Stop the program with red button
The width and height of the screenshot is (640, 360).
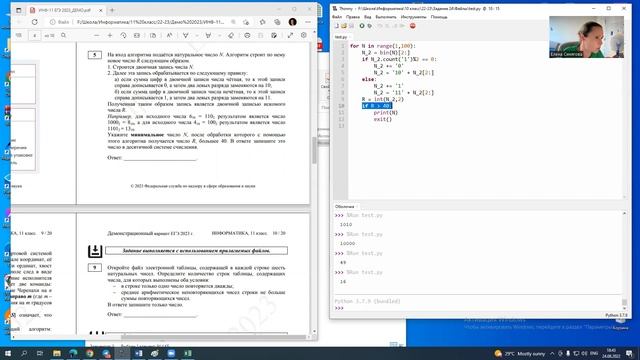(x=413, y=26)
